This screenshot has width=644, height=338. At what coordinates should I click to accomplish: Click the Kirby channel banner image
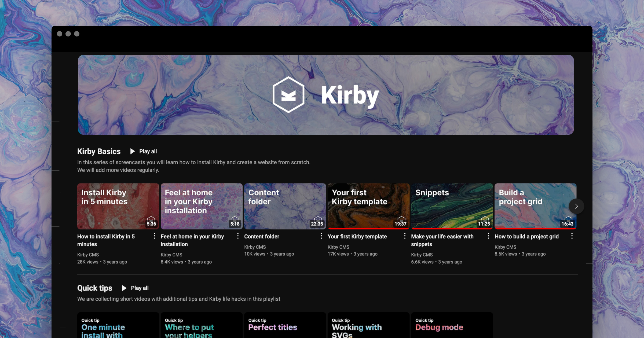click(326, 95)
